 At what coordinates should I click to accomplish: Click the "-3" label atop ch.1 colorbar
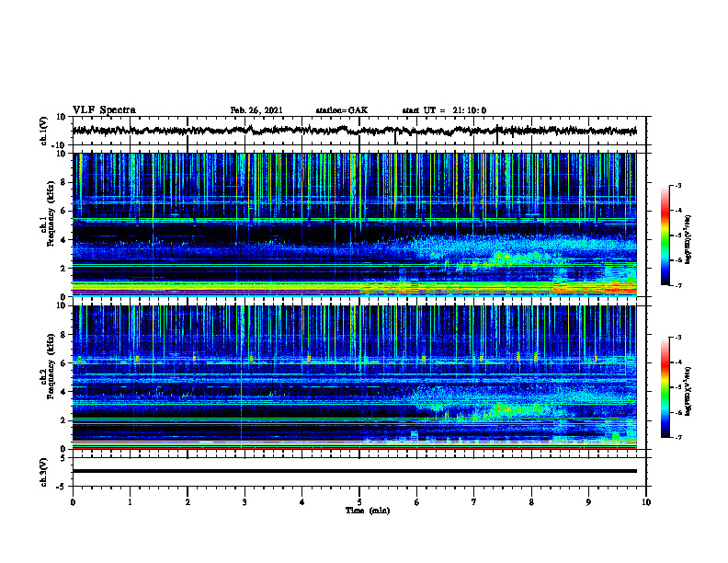coord(678,185)
